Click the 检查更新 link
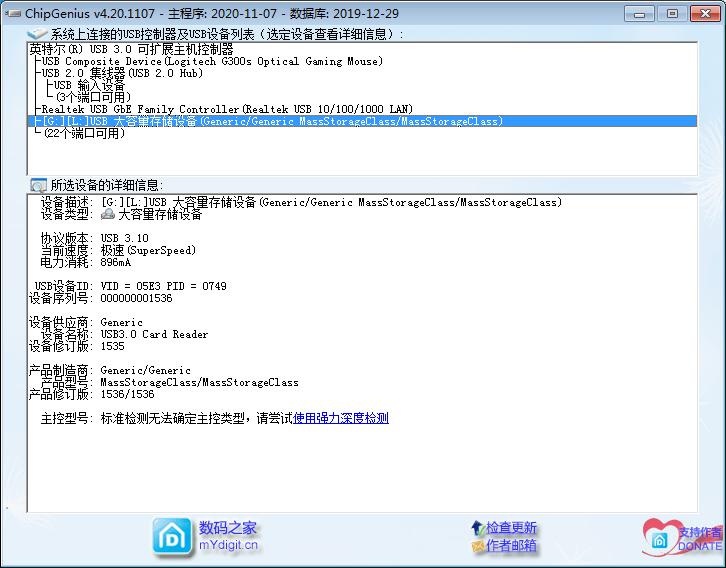 511,527
